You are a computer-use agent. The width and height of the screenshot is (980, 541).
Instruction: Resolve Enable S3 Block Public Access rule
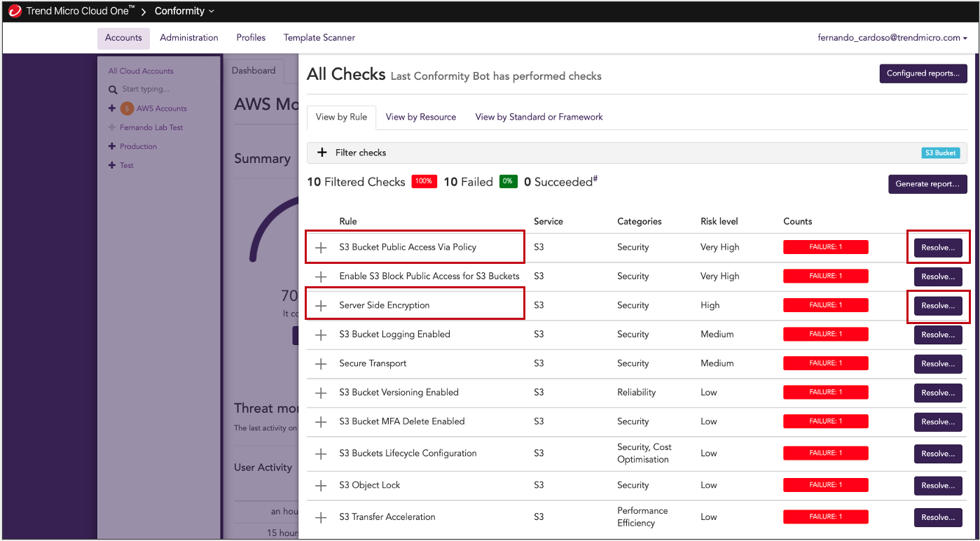[938, 276]
